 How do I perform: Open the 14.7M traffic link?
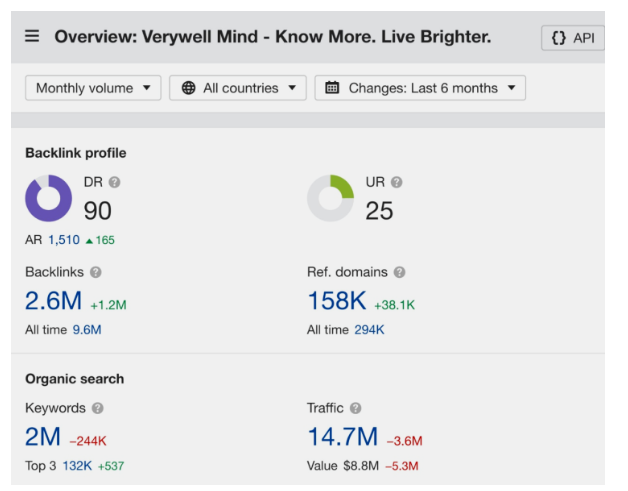[x=343, y=437]
